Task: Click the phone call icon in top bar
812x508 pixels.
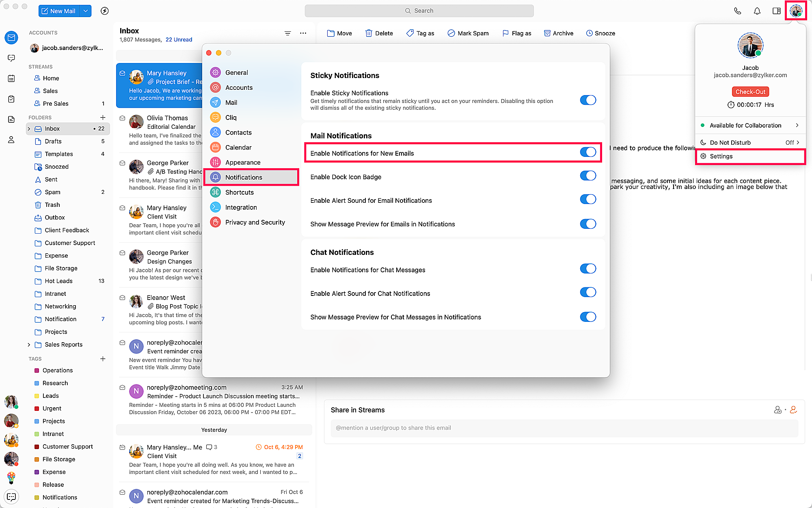Action: tap(737, 11)
